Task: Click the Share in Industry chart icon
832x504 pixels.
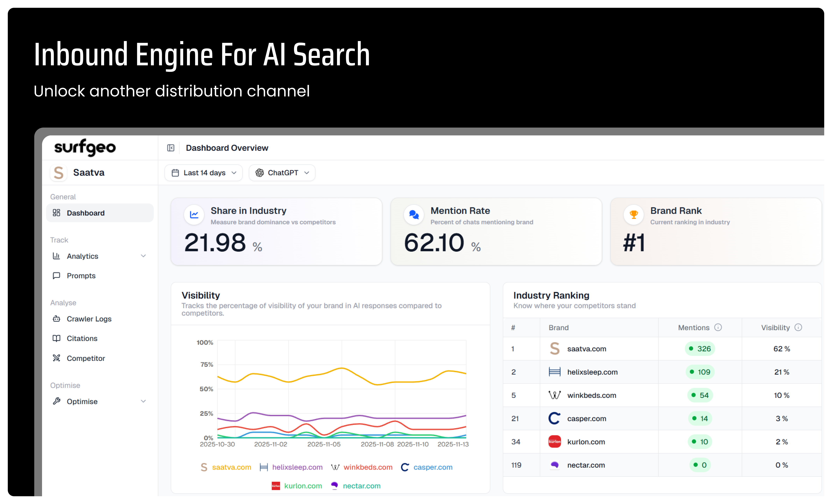Action: [x=194, y=214]
